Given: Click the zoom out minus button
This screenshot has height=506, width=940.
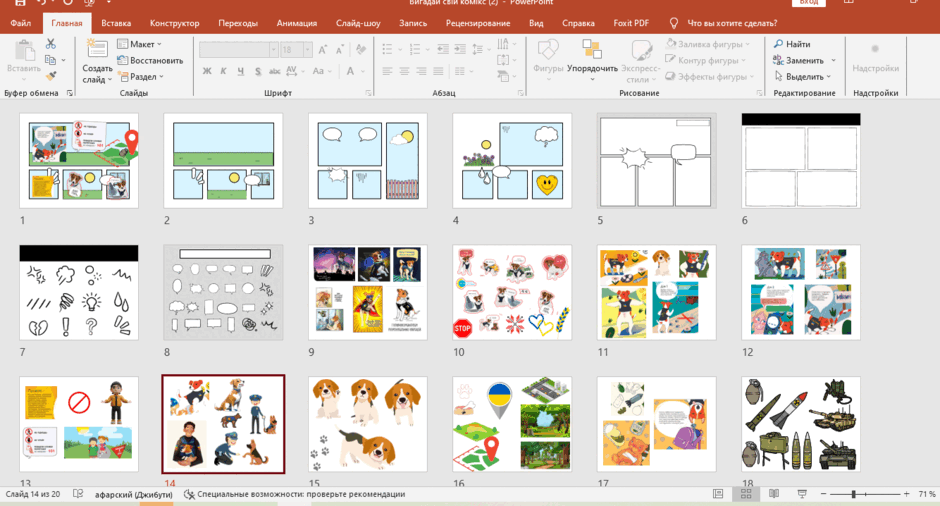Looking at the screenshot, I should 823,494.
